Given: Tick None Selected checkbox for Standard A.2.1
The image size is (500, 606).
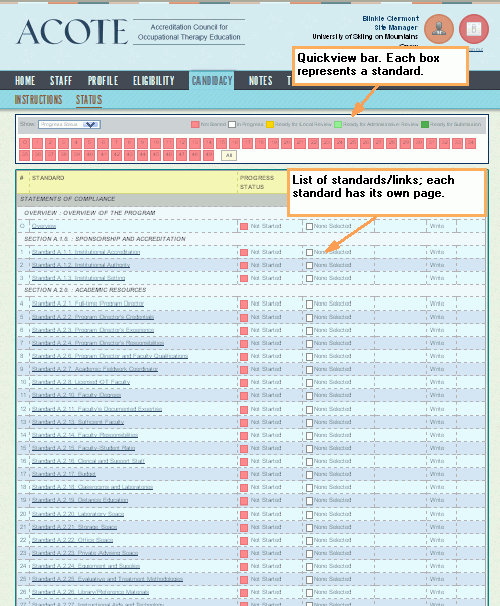Looking at the screenshot, I should click(310, 305).
